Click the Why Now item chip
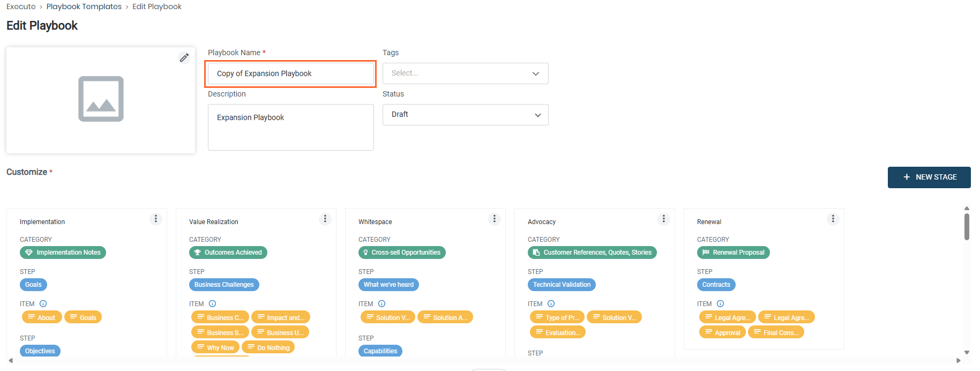The image size is (980, 371). tap(215, 347)
